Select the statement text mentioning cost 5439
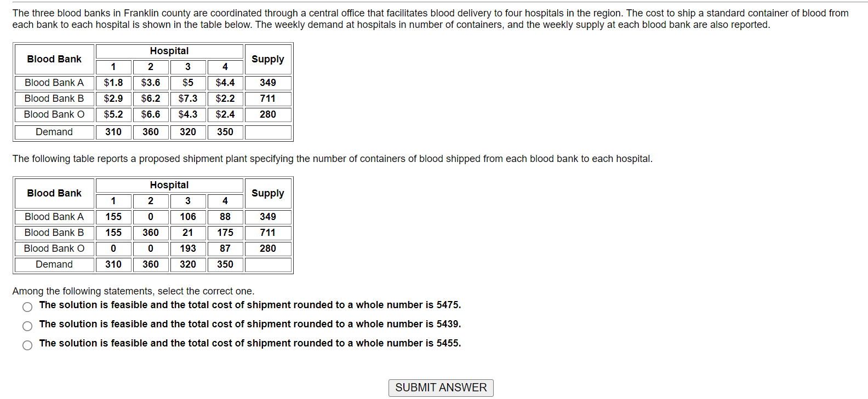Screen dimensions: 868x399 (x=250, y=324)
